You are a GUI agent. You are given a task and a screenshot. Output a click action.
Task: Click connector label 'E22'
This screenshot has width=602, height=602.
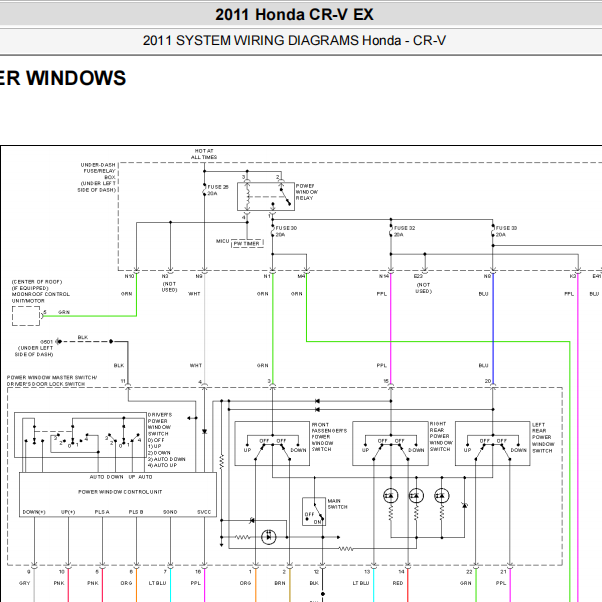tap(418, 276)
